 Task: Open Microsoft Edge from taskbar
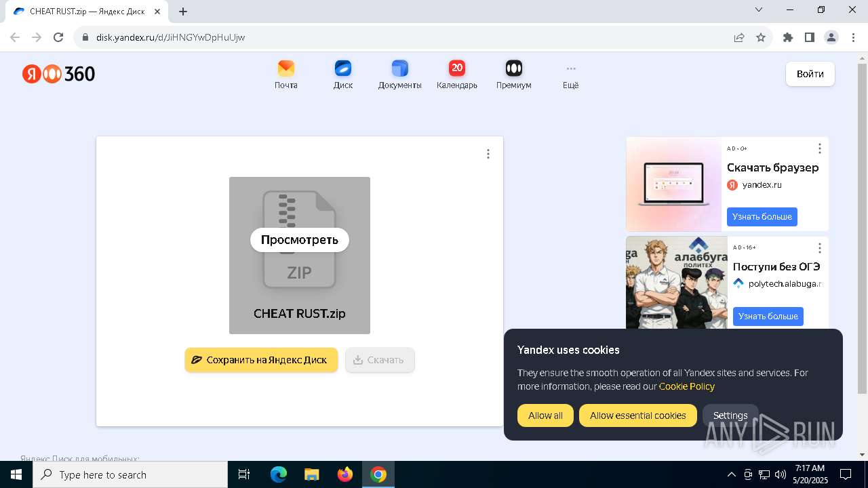coord(279,474)
